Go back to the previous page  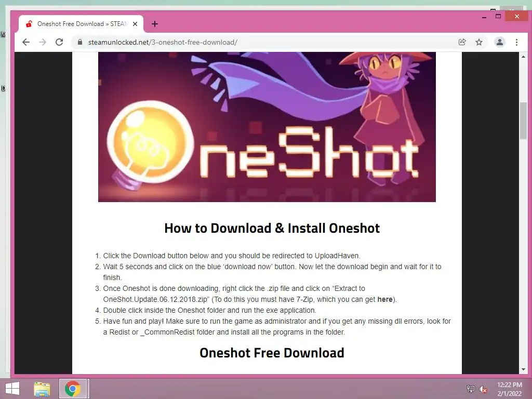point(26,42)
